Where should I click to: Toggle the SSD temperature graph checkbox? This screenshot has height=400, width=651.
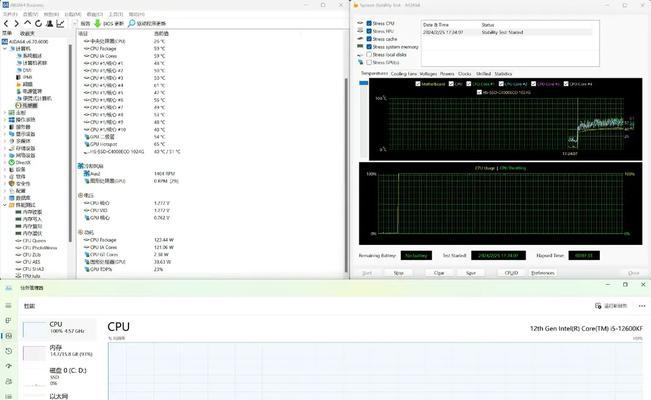tap(479, 92)
